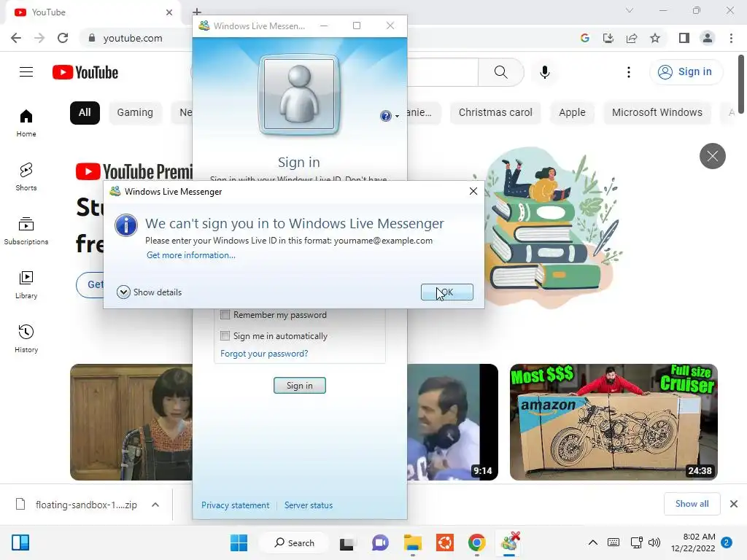
Task: Open the Amazon motorcycle video thumbnail
Action: pyautogui.click(x=614, y=422)
